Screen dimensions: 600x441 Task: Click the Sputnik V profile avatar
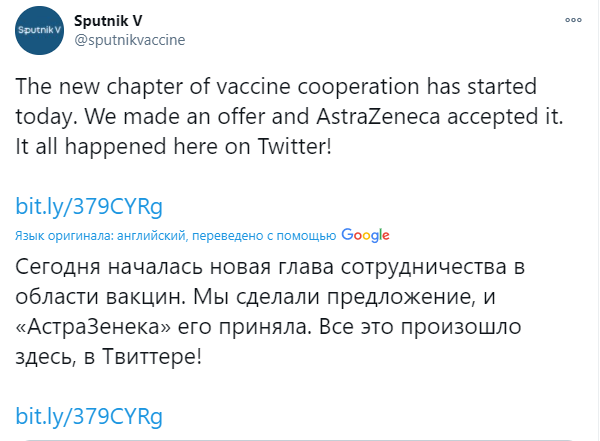tap(37, 29)
